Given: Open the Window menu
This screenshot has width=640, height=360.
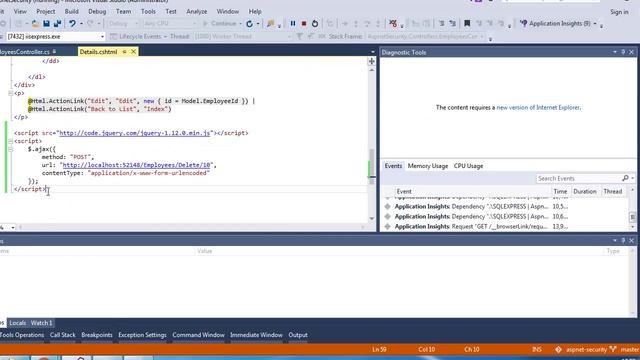Looking at the screenshot, I should [x=228, y=11].
